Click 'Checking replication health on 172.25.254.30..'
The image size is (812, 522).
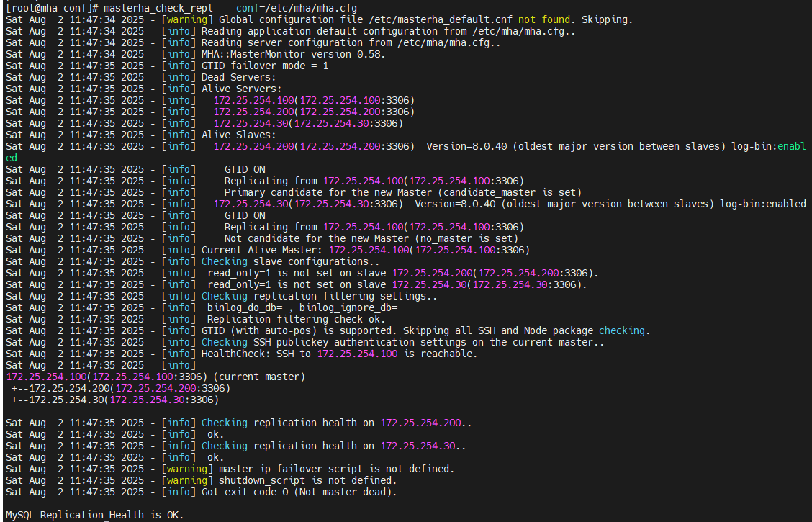(x=333, y=446)
